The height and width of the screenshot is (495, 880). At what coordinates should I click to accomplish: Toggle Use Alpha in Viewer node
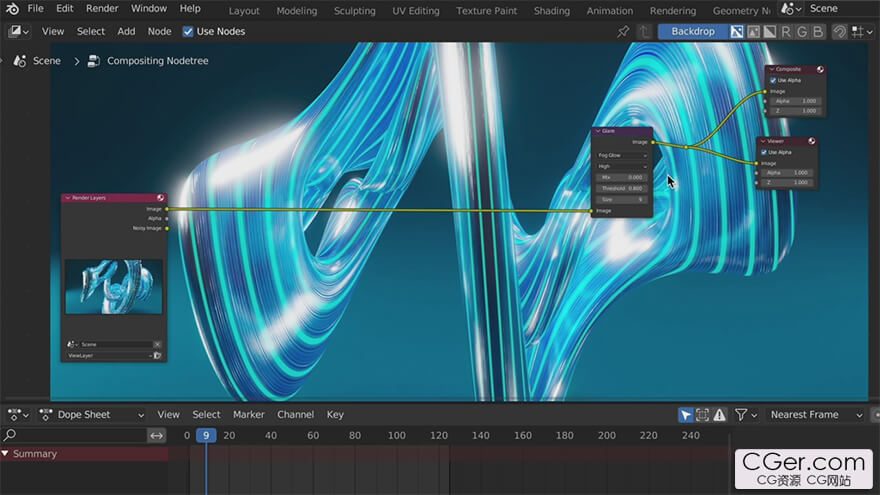[x=764, y=152]
